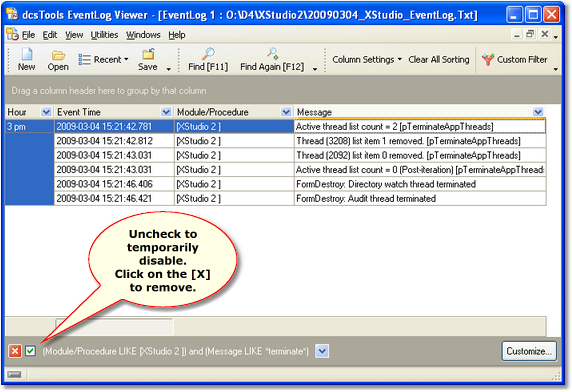Select the row with time 15:21:46.406
The height and width of the screenshot is (392, 572).
[300, 184]
